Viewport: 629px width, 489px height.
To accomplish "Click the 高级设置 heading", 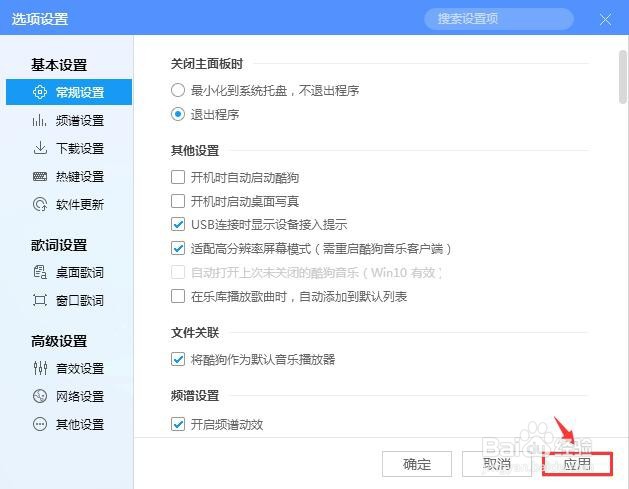I will [59, 341].
